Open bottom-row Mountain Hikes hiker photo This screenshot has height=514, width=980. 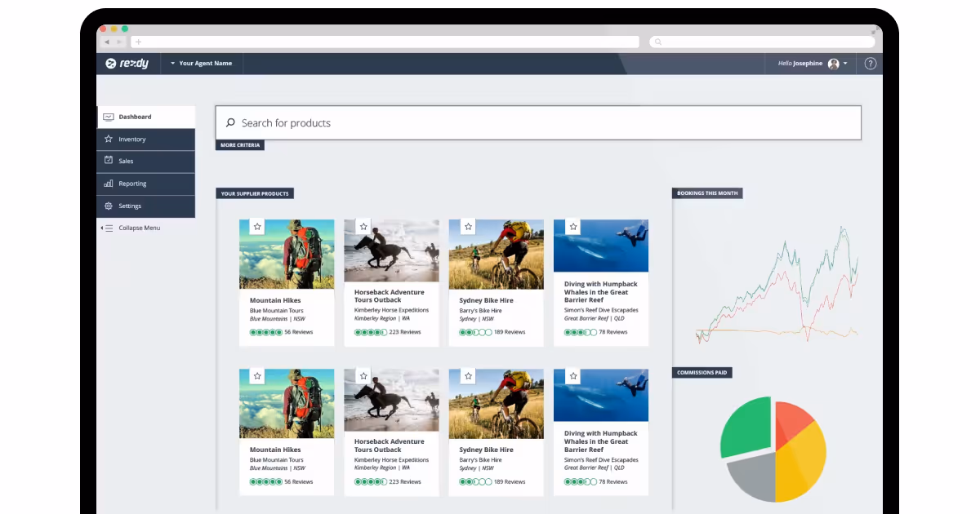pos(287,404)
